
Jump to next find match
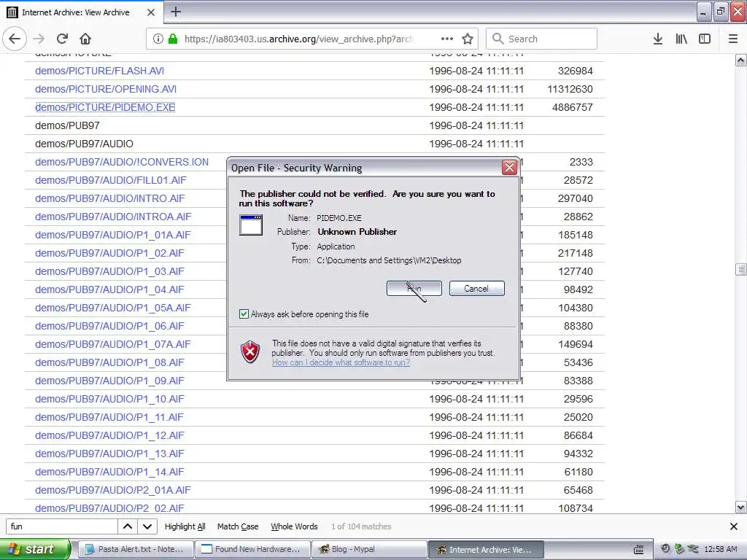pos(147,526)
